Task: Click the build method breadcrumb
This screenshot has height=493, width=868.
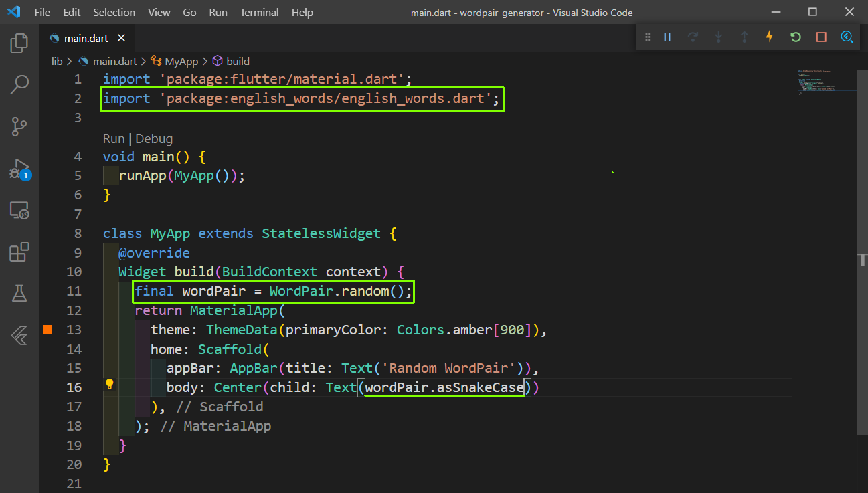Action: pos(231,61)
